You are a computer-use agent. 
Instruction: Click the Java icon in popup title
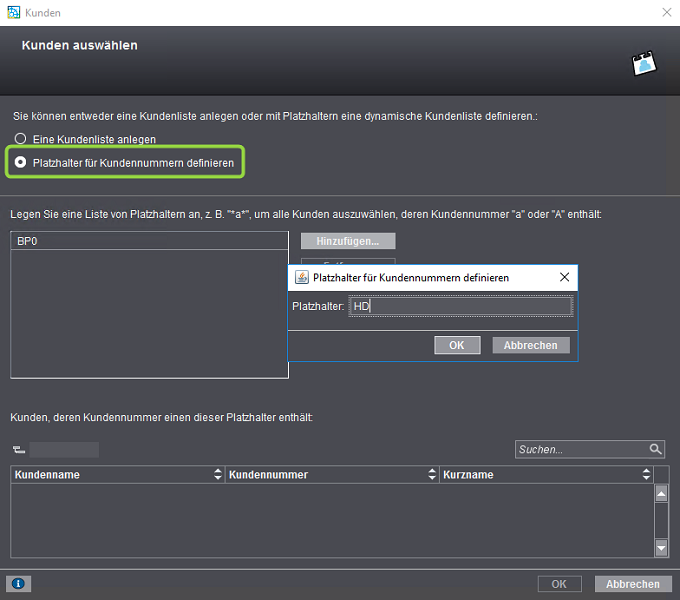pyautogui.click(x=300, y=277)
